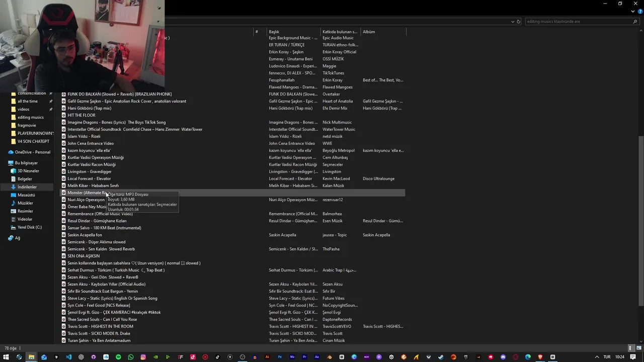Open Valorant icon in taskbar
Screen dimensions: 644x362
(429, 357)
